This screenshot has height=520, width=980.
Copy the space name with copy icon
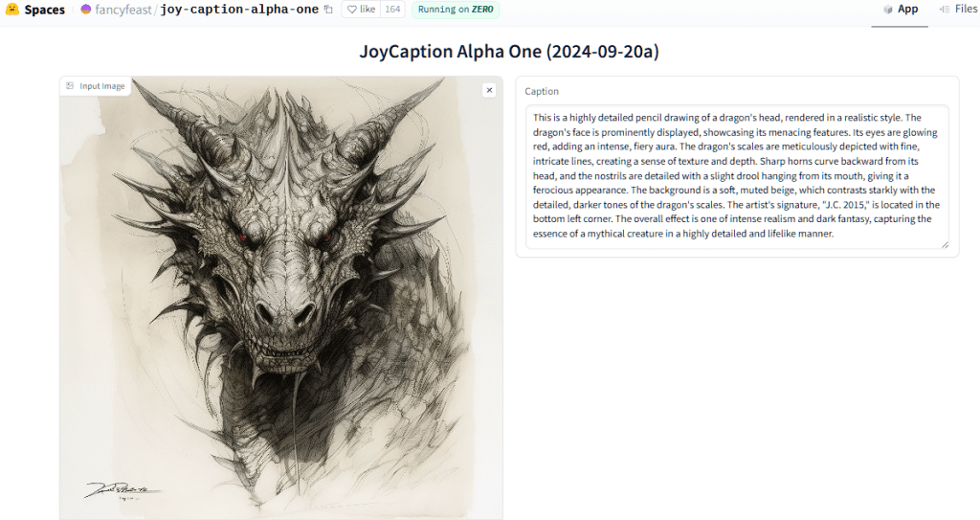(x=329, y=10)
